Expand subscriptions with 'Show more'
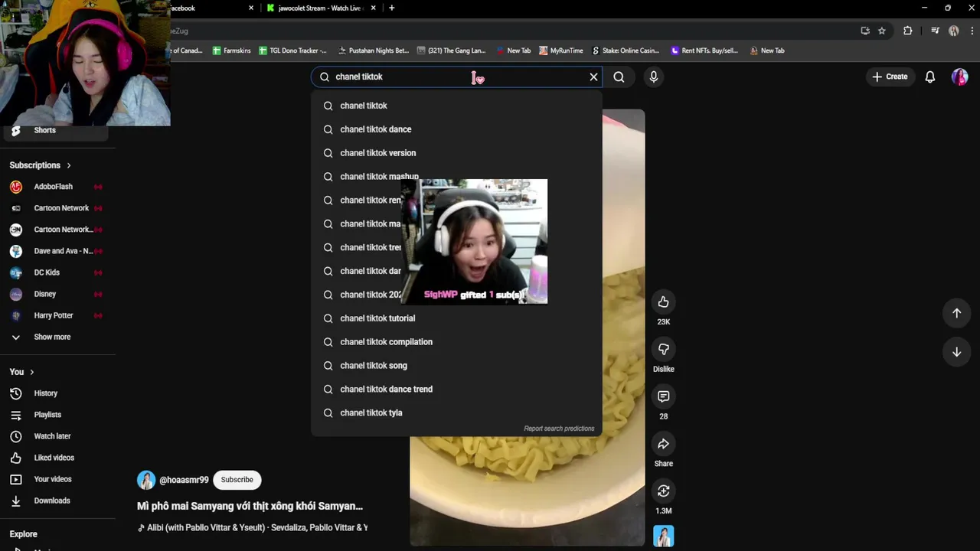Viewport: 980px width, 551px height. click(57, 337)
